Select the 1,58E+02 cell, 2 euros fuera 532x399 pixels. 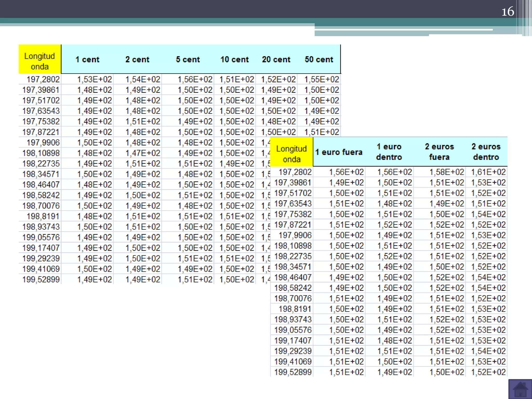[447, 172]
